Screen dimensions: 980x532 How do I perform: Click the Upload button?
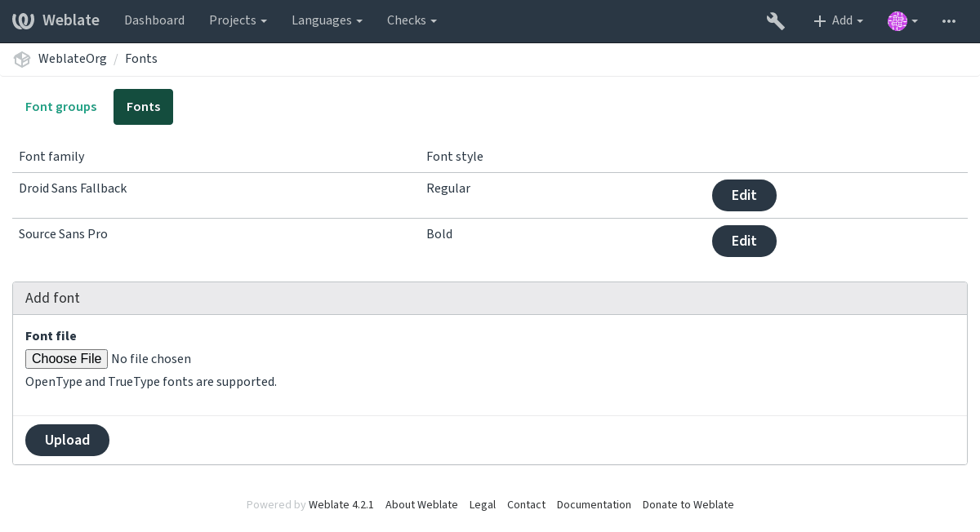tap(67, 440)
